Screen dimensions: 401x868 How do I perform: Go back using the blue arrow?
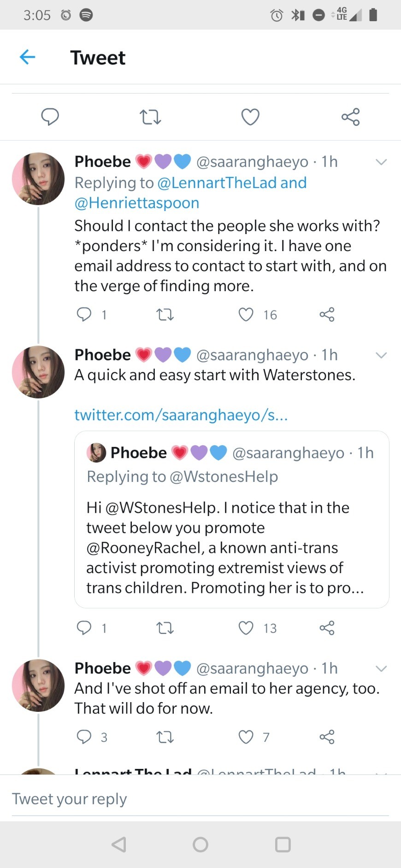pos(28,57)
